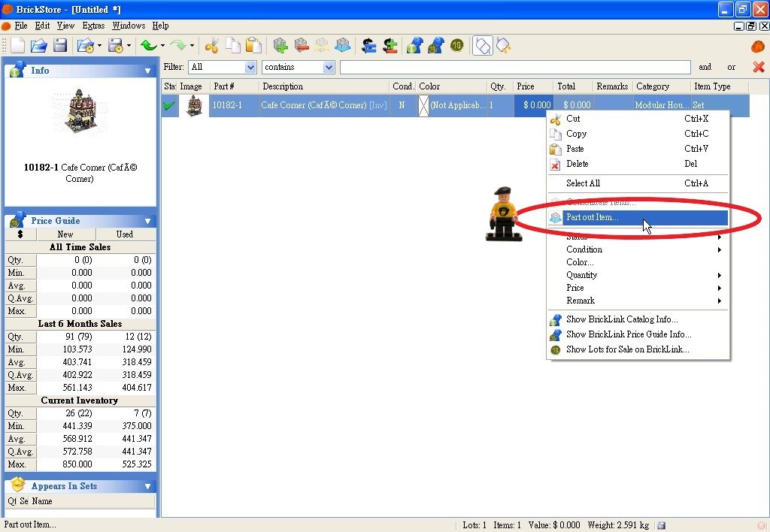Viewport: 770px width, 532px height.
Task: Paste using the clipboard toolbar icon
Action: (253, 46)
